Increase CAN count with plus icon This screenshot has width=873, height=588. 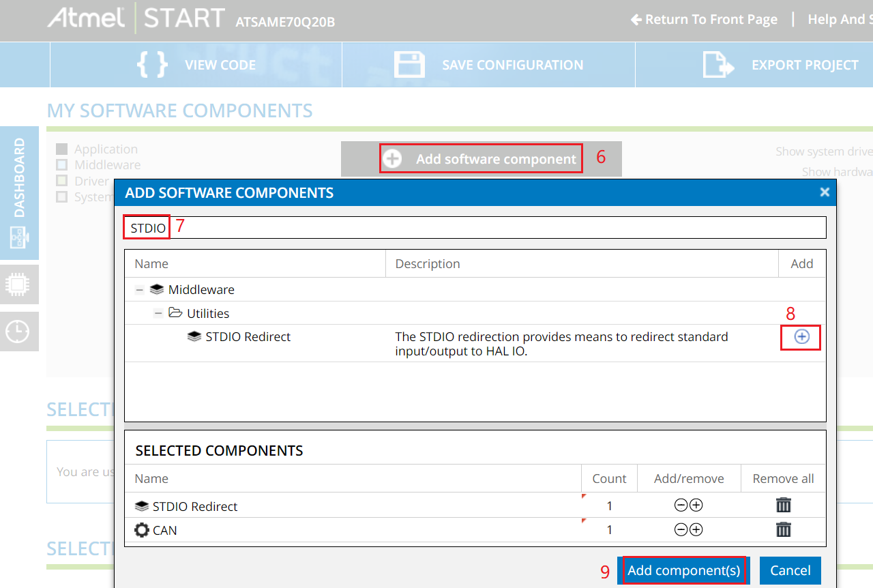[x=696, y=529]
